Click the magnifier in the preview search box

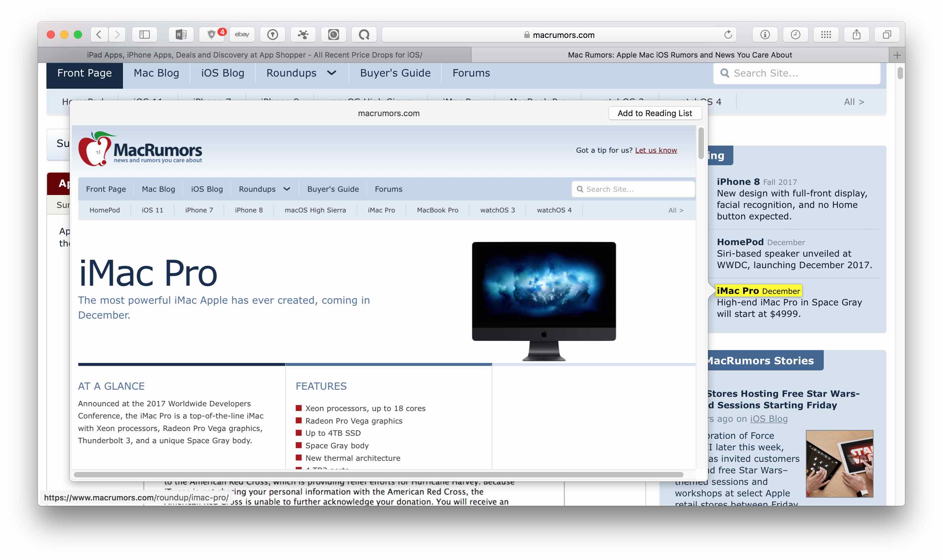tap(580, 189)
